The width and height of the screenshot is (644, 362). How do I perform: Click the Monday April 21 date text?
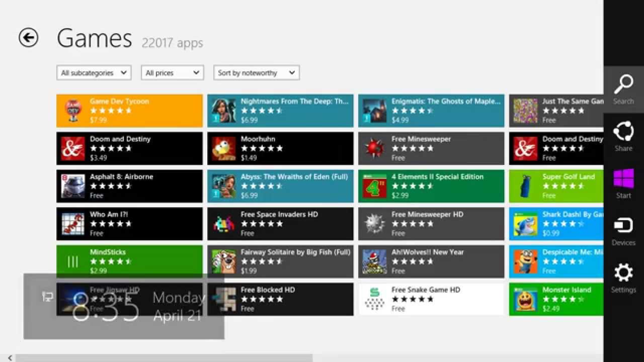179,306
